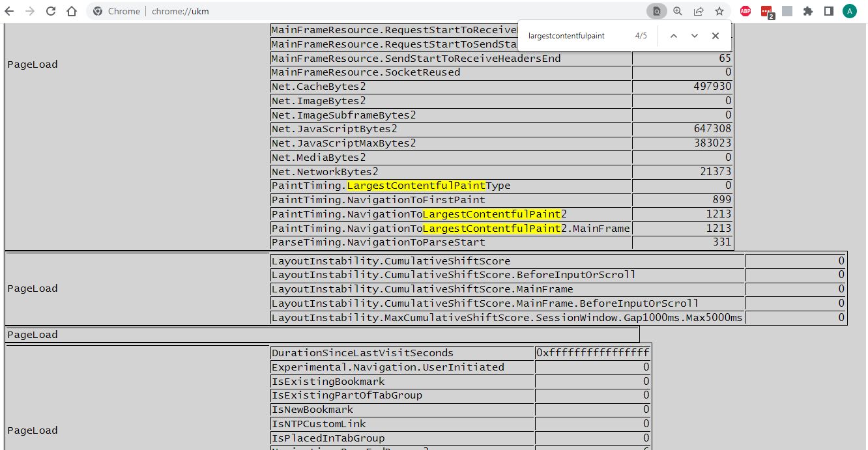Click the find-in-page search icon in omnibox
The height and width of the screenshot is (450, 868).
[x=657, y=11]
